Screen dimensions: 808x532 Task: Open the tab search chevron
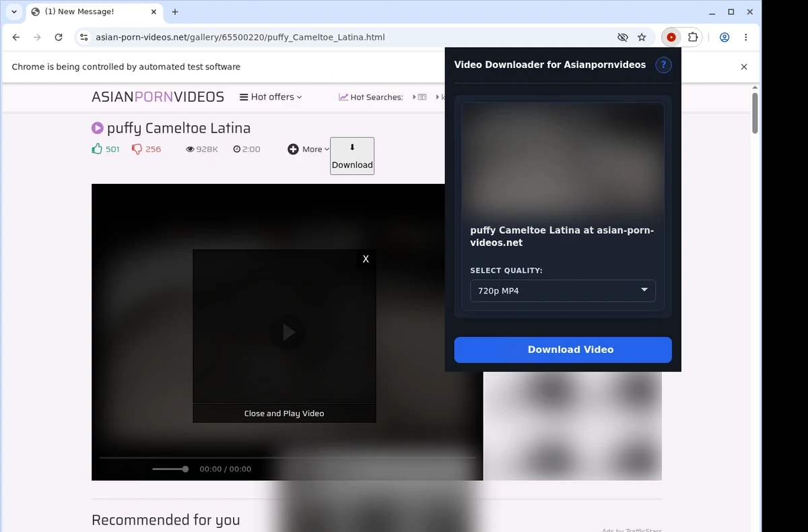pos(14,12)
